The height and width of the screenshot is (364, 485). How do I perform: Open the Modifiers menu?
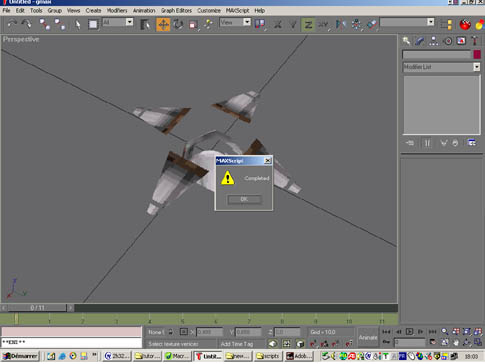[x=117, y=11]
